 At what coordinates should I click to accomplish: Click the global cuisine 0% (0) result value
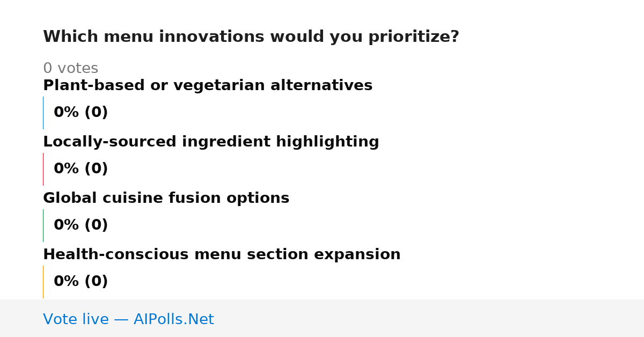coord(80,225)
